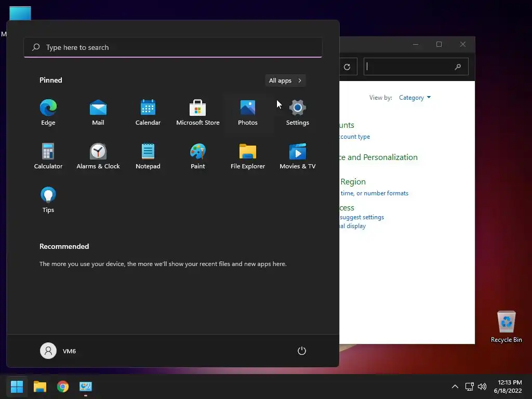Show hidden system tray icons
This screenshot has width=532, height=399.
coord(455,387)
